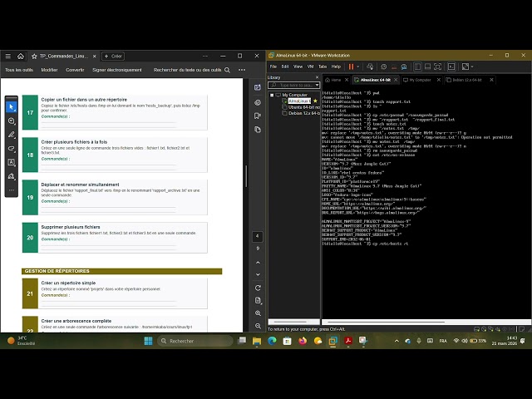Screen dimensions: 532x399
Task: Expand more tools ellipsis in quick toolbar
Action: click(x=11, y=190)
